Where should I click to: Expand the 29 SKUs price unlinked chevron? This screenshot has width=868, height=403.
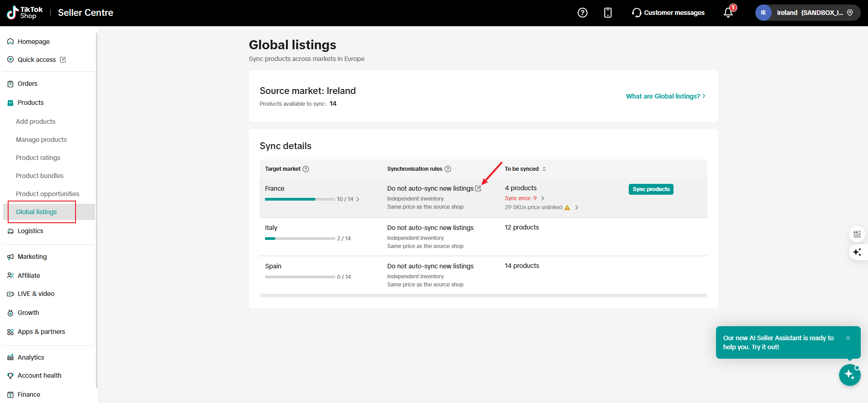[577, 207]
